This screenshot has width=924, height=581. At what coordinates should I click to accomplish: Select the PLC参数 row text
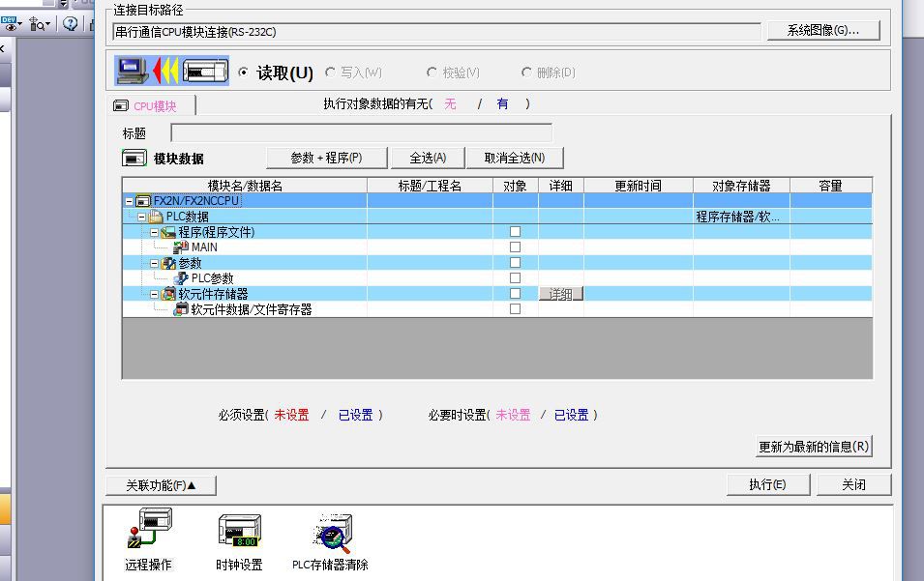point(212,278)
